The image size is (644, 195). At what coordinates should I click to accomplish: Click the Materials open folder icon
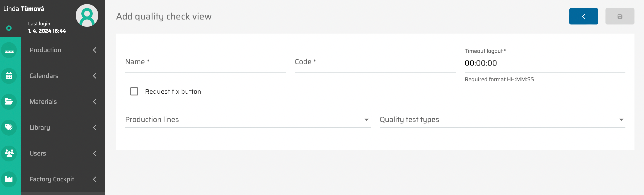tap(9, 102)
